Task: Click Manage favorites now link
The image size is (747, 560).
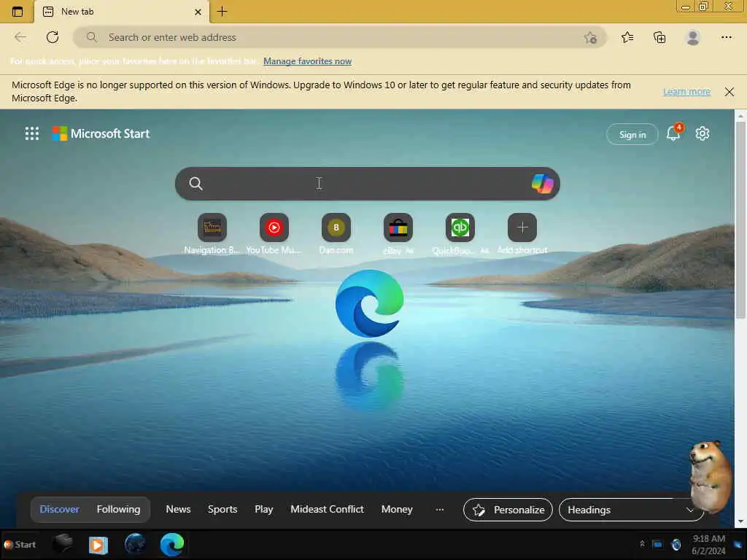Action: point(307,61)
